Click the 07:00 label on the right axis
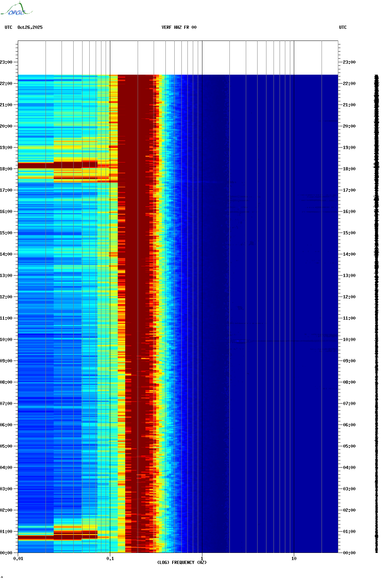Viewport: 392px width, 581px height. tap(349, 404)
